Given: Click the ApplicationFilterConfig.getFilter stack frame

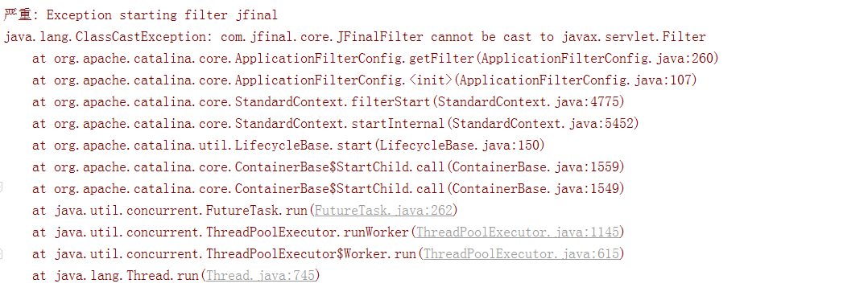Looking at the screenshot, I should pyautogui.click(x=375, y=59).
